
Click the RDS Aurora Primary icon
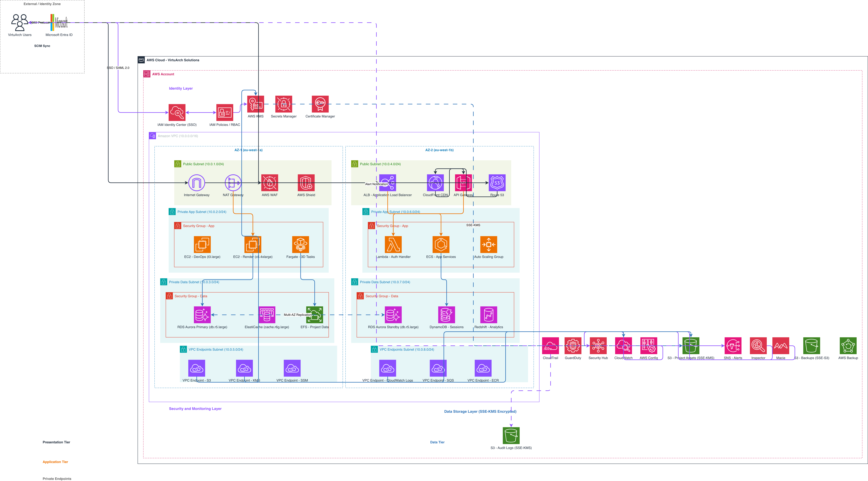tap(202, 315)
